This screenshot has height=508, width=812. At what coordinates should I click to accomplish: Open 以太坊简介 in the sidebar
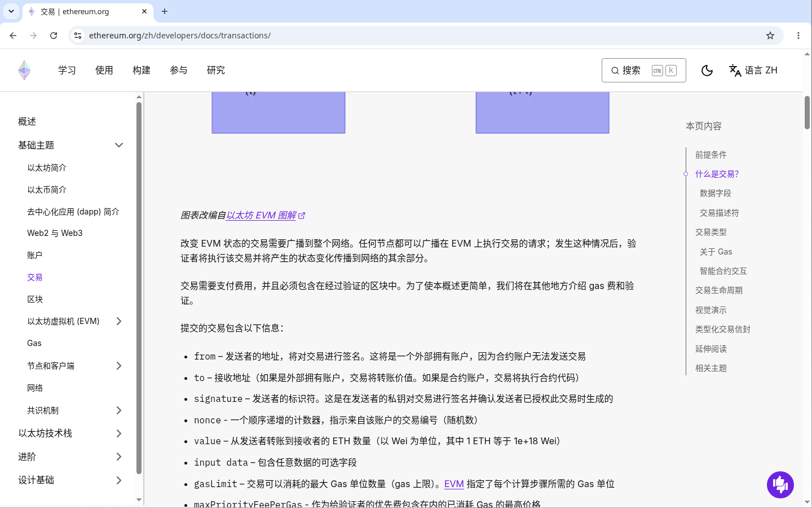pyautogui.click(x=47, y=168)
